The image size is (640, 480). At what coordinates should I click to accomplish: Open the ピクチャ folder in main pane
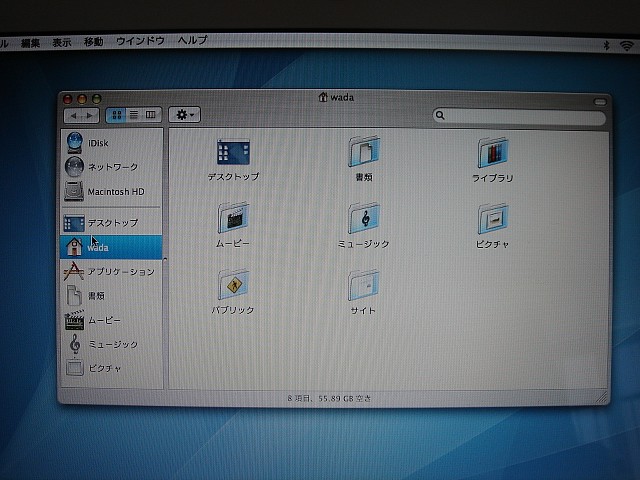pyautogui.click(x=492, y=218)
